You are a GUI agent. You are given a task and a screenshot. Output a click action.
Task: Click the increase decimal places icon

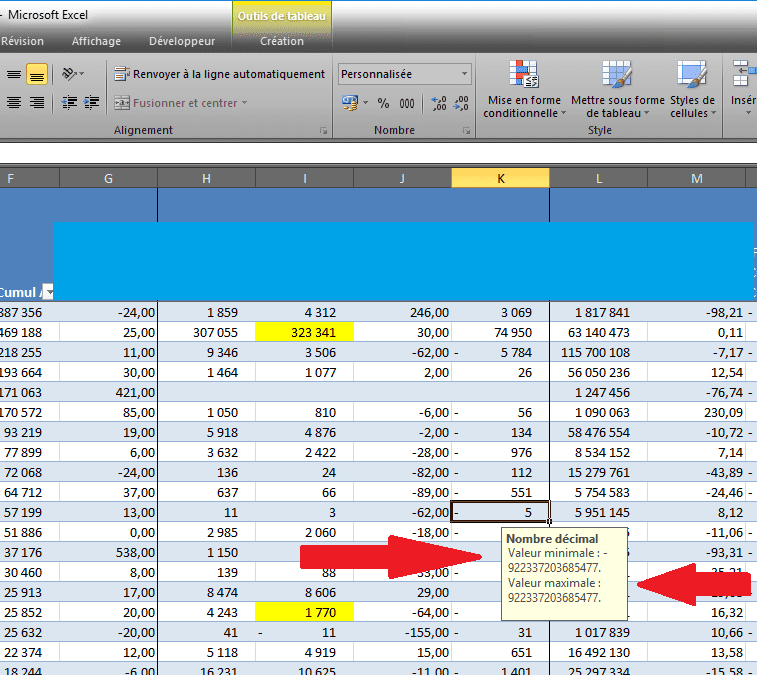(438, 103)
